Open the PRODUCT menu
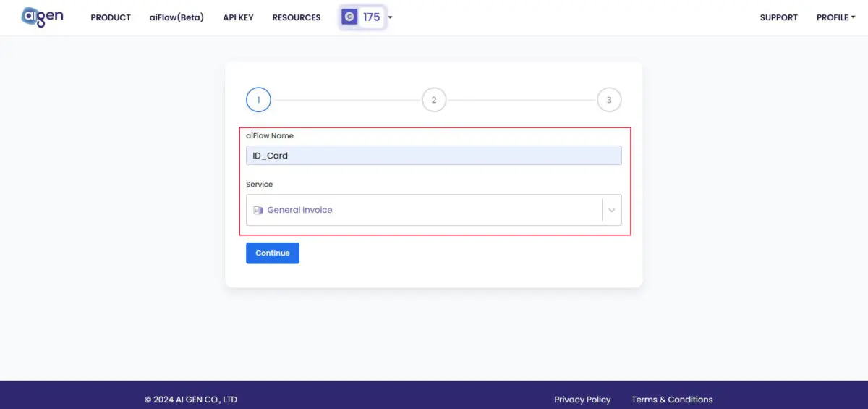The height and width of the screenshot is (409, 868). click(111, 17)
